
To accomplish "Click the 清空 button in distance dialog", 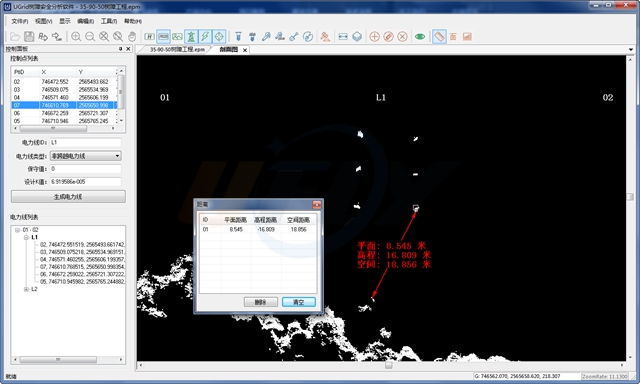I will pos(299,302).
